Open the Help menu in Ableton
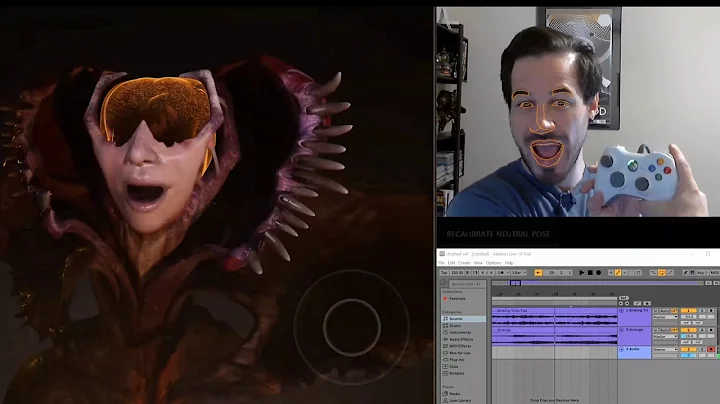Screen dimensions: 720x404 [509, 263]
